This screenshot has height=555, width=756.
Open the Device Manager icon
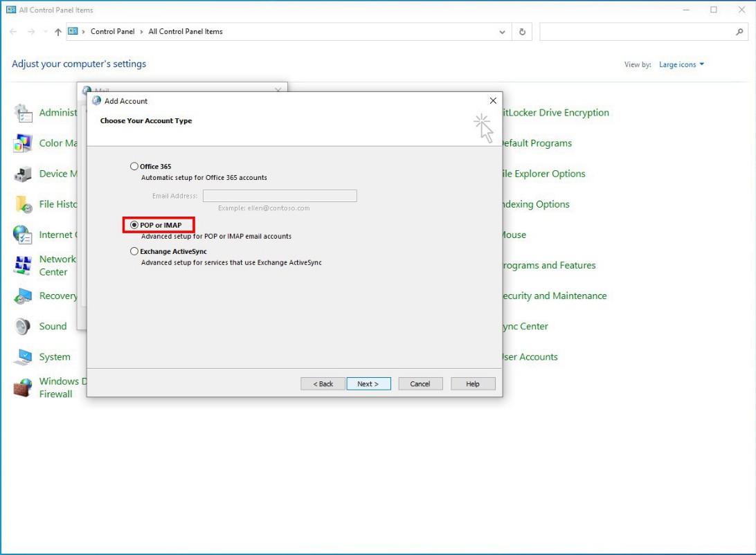pyautogui.click(x=23, y=174)
